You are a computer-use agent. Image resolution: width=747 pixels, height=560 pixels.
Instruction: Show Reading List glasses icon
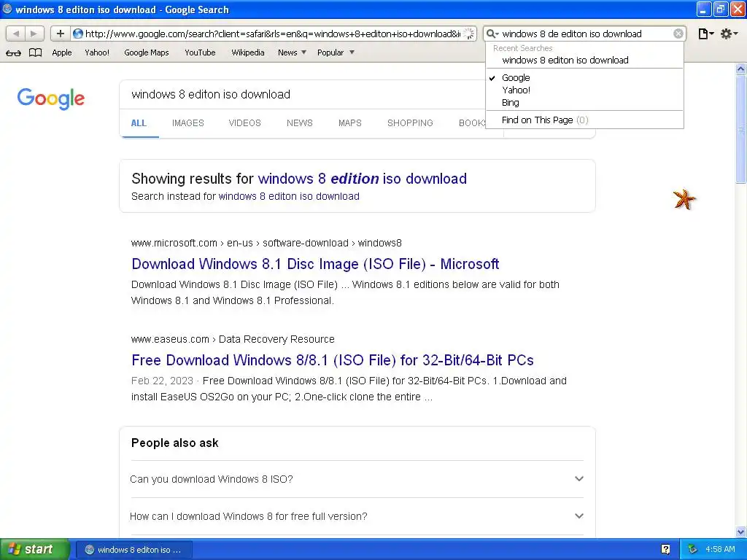pos(13,52)
